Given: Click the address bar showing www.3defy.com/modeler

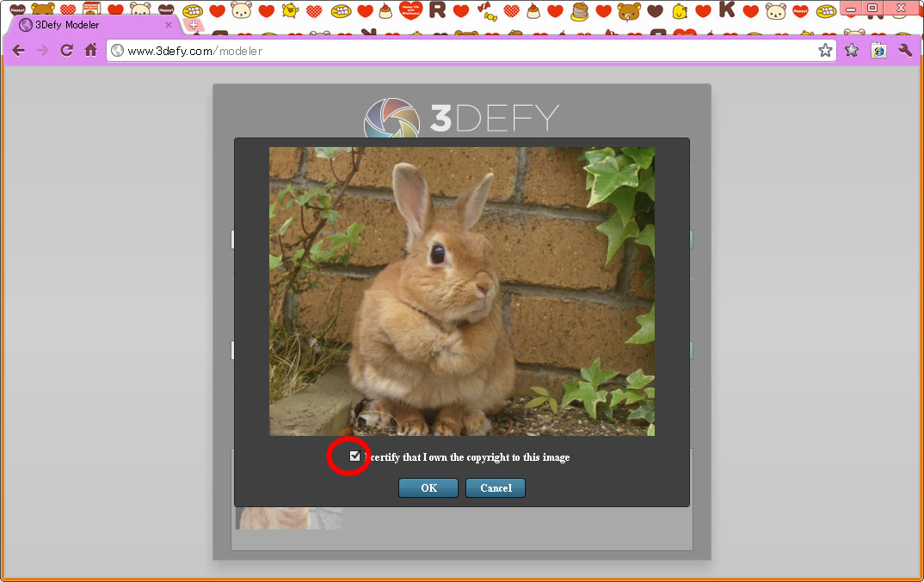Looking at the screenshot, I should pos(465,51).
